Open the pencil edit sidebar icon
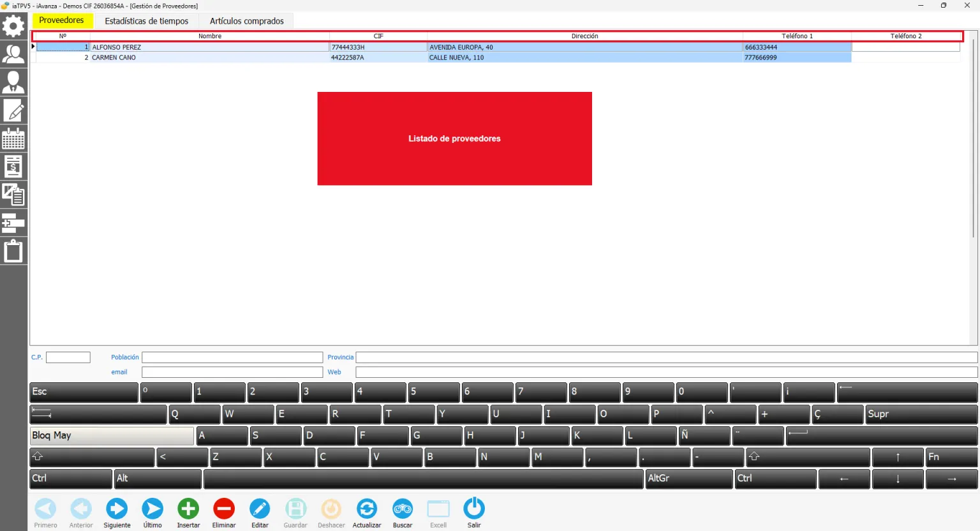 tap(13, 110)
